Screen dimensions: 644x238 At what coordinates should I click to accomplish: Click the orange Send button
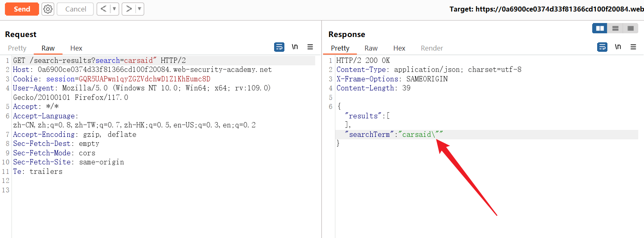(x=22, y=9)
